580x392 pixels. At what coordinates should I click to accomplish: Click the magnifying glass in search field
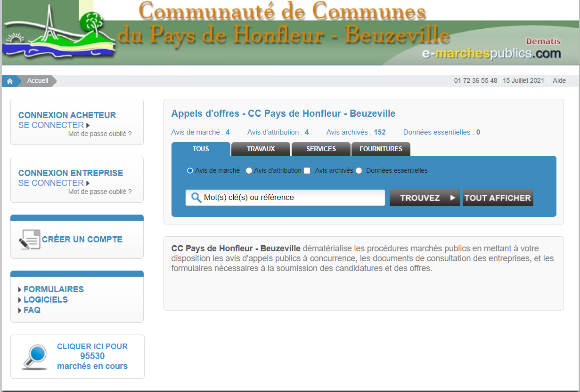point(196,198)
